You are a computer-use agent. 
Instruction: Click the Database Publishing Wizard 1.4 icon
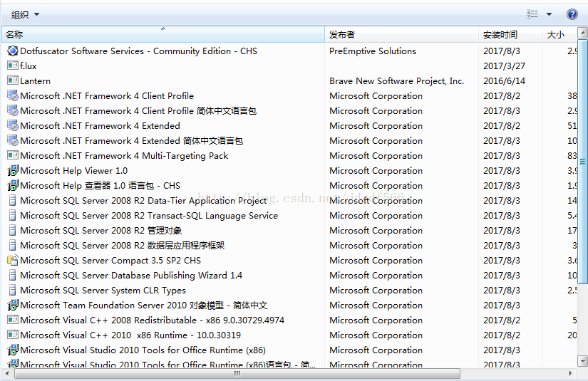pyautogui.click(x=13, y=276)
